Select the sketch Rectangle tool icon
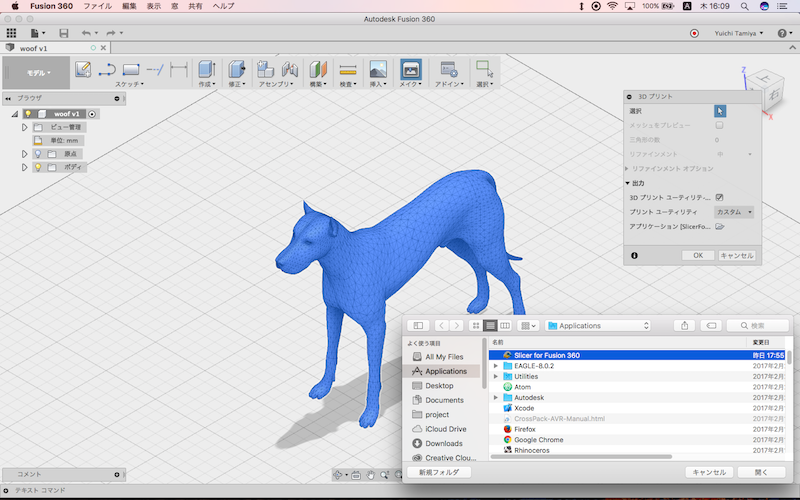800x500 pixels. click(131, 69)
